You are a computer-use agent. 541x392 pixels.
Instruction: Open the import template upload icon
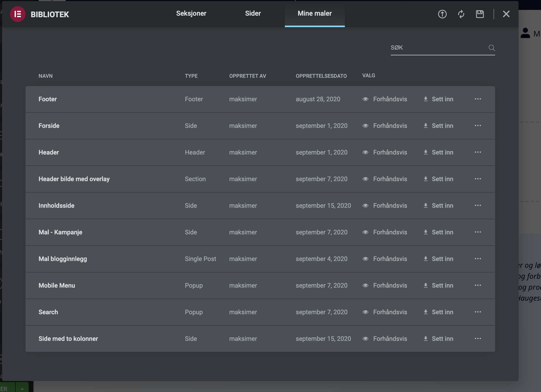tap(442, 14)
